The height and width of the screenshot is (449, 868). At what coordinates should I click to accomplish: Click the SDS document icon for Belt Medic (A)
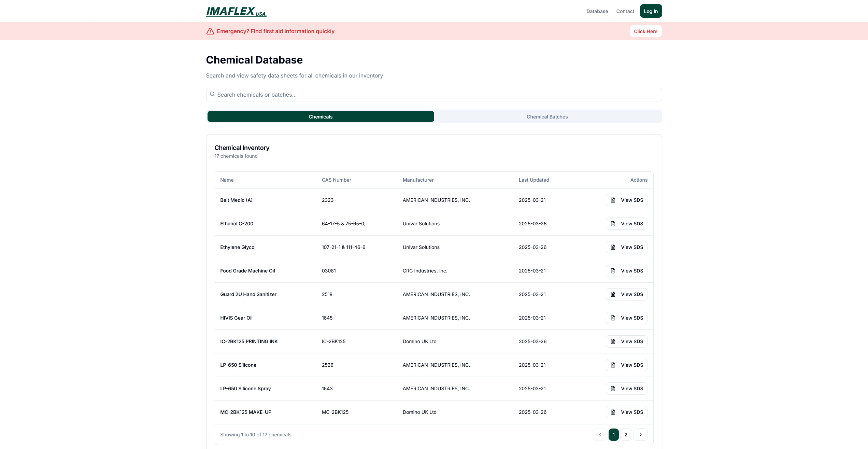613,200
